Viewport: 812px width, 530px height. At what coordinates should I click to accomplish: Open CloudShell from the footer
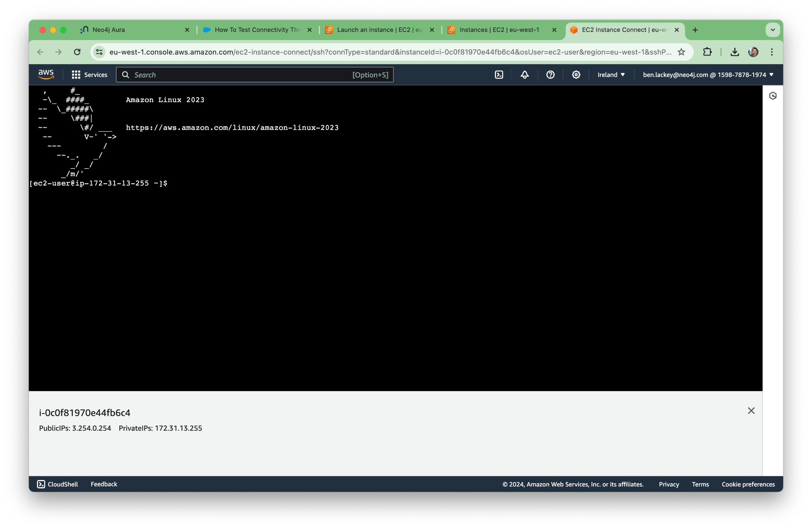(57, 484)
